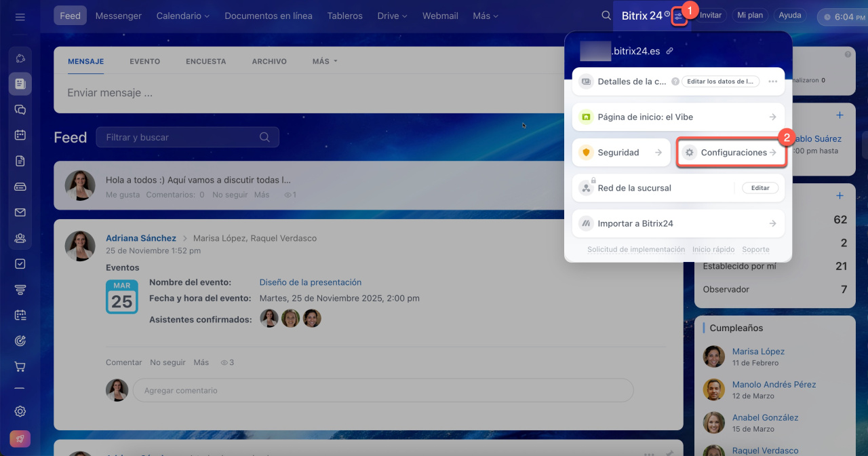Expand the Drive dropdown menu

(392, 16)
